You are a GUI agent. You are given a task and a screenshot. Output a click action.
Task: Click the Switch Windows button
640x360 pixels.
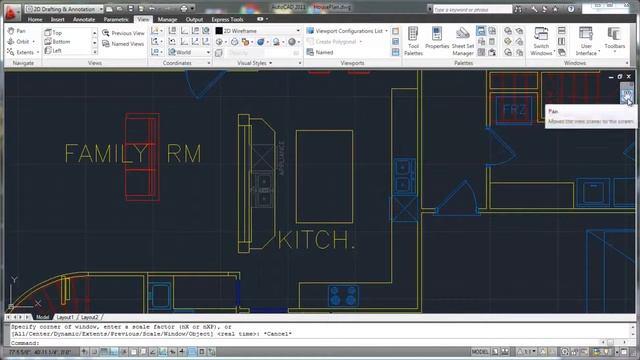tap(541, 41)
